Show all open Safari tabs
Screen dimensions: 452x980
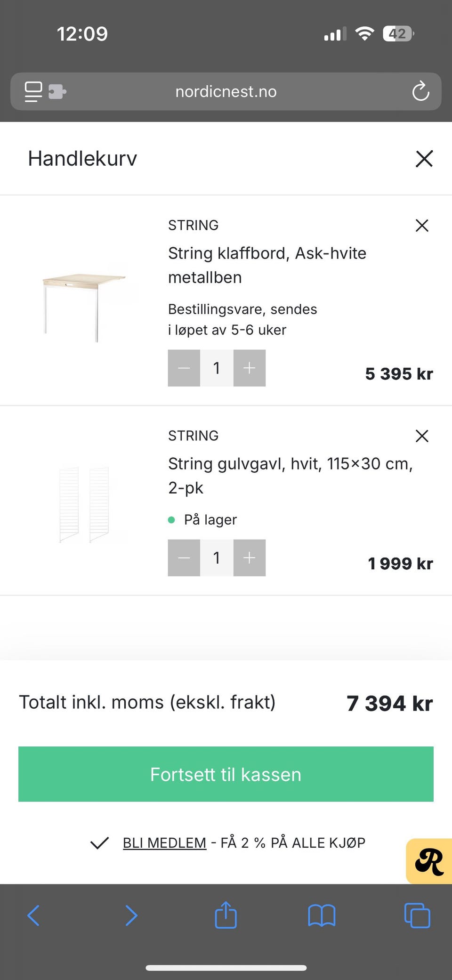pyautogui.click(x=417, y=916)
